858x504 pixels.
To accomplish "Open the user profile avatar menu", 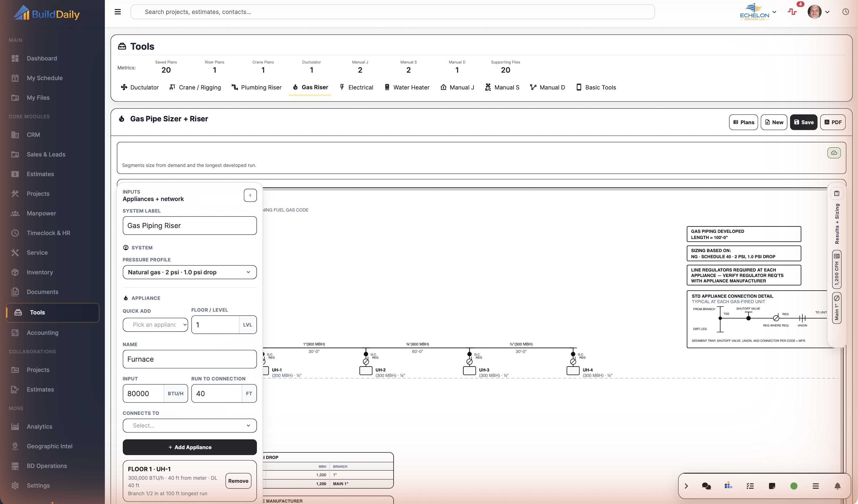I will pos(819,12).
